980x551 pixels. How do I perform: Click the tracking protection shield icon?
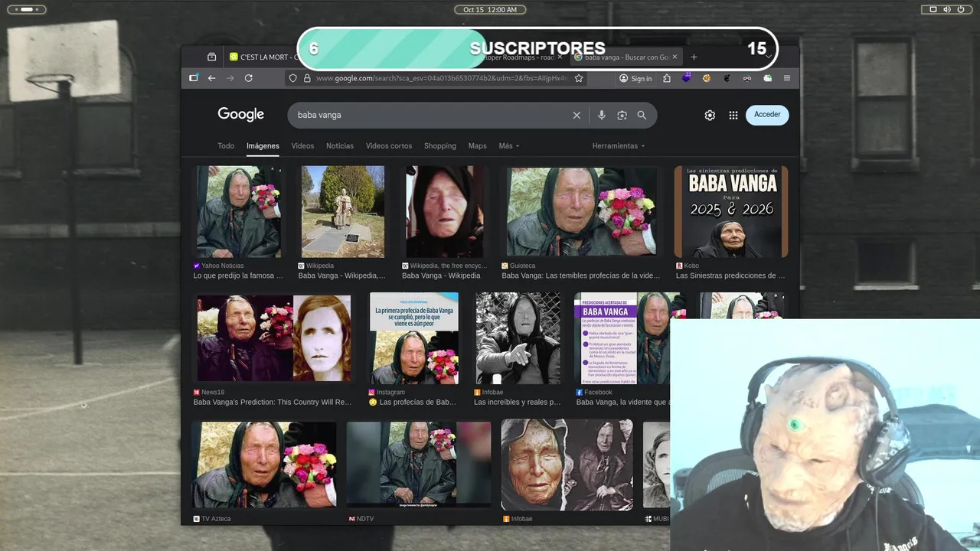pos(292,78)
